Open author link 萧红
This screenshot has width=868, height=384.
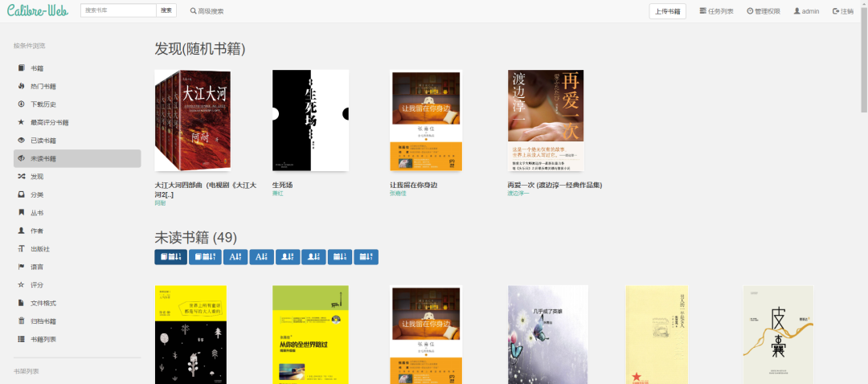click(277, 193)
